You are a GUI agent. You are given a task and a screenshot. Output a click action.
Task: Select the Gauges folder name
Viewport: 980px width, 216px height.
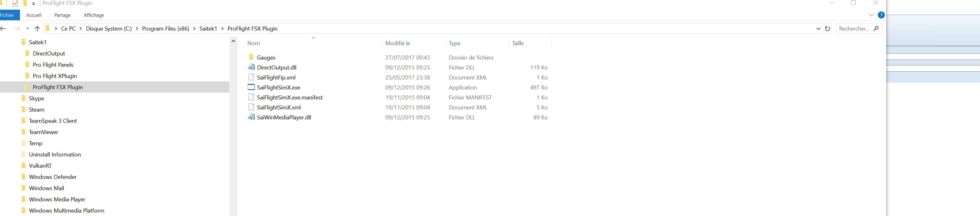[x=266, y=58]
